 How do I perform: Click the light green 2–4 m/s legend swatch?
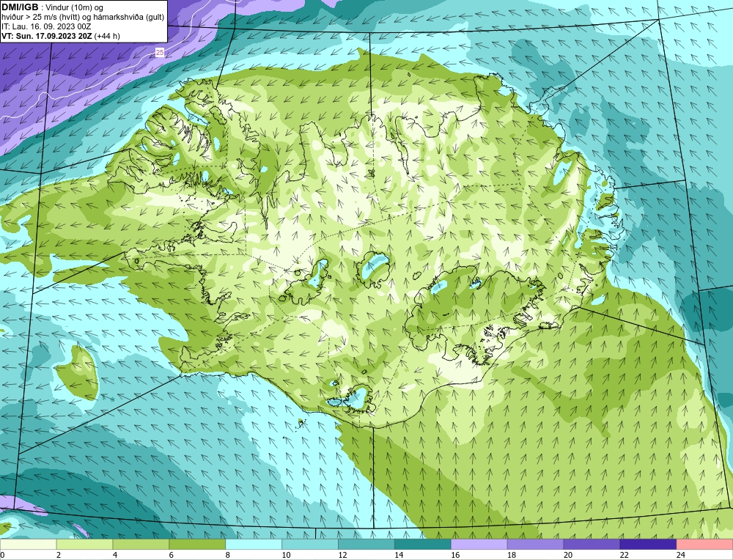click(84, 544)
